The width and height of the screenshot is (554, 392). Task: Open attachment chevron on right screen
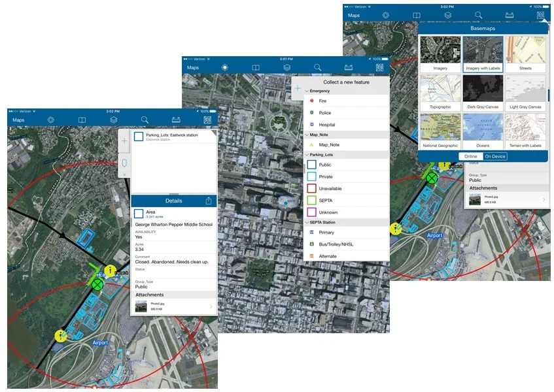point(544,200)
